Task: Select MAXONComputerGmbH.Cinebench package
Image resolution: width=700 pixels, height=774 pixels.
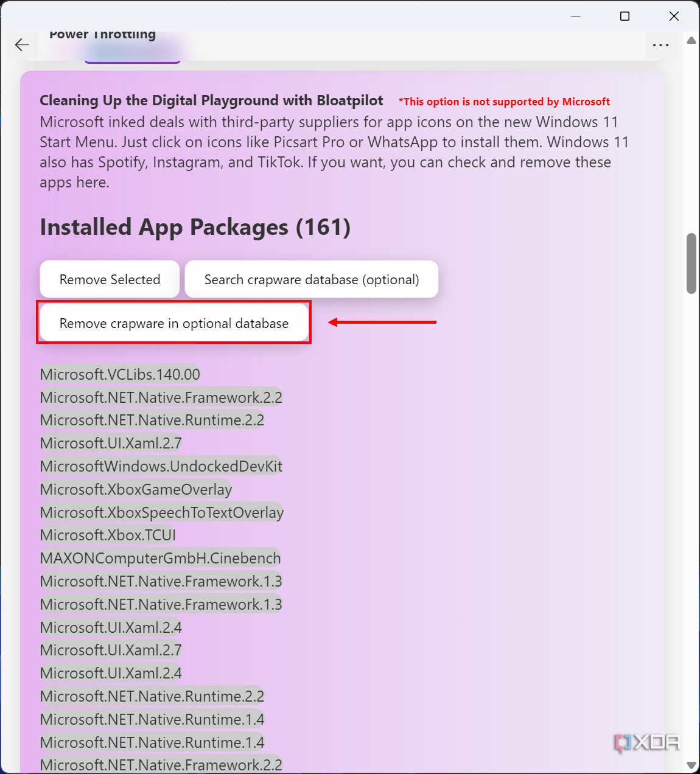Action: pyautogui.click(x=161, y=558)
